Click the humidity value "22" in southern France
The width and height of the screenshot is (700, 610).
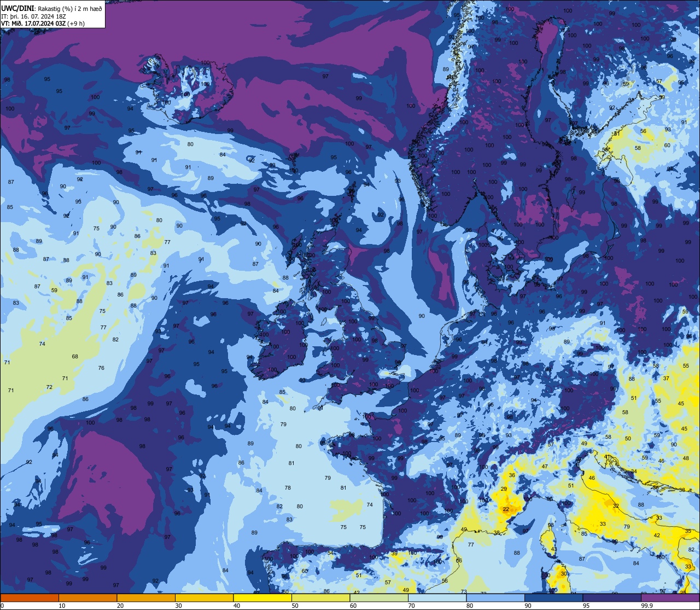(x=506, y=509)
